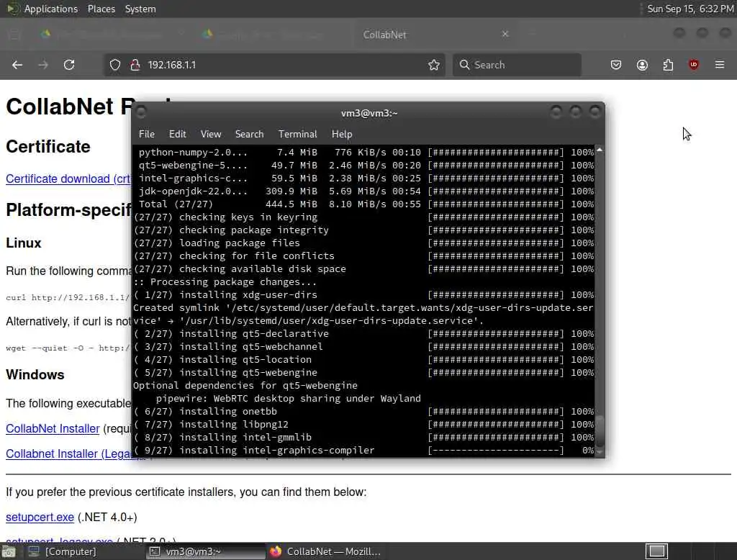Click the Certificate download (crt) link
Image resolution: width=737 pixels, height=560 pixels.
[x=68, y=179]
